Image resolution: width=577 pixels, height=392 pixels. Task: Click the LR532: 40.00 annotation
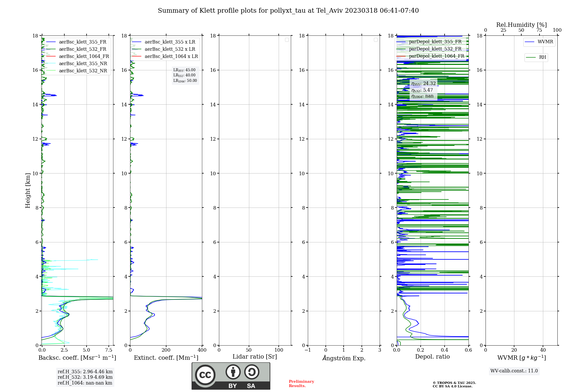point(184,75)
